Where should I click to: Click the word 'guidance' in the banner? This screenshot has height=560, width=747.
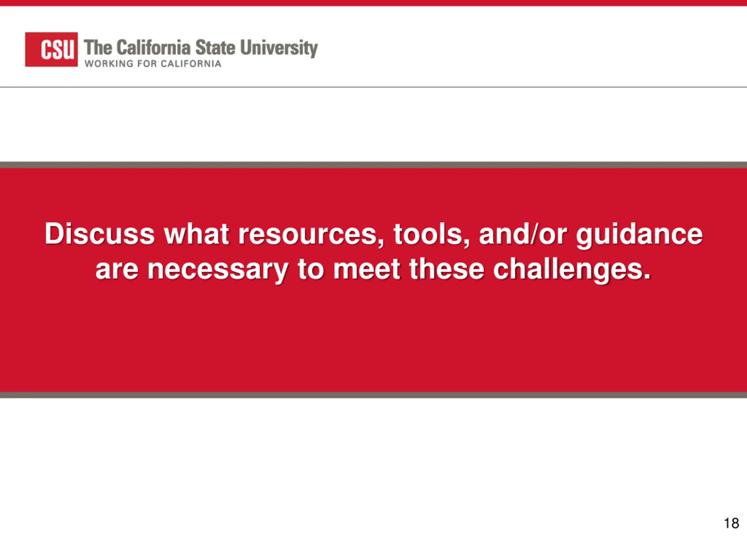click(639, 235)
